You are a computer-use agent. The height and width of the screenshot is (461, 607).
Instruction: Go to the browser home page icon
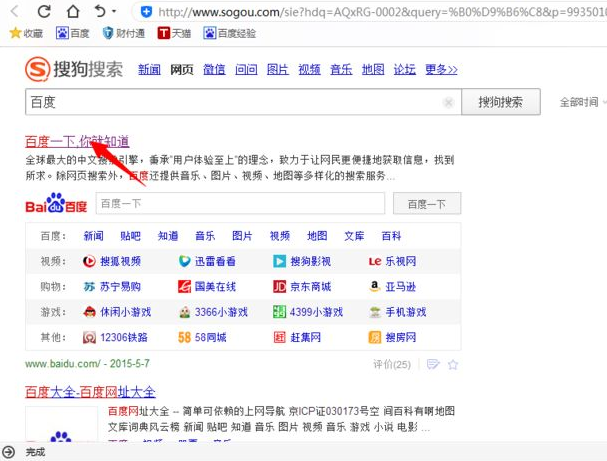tap(72, 12)
